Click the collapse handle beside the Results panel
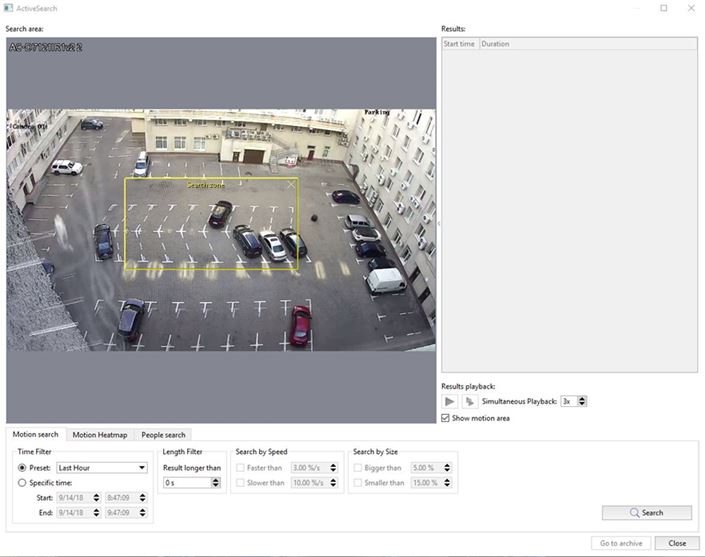The image size is (705, 557). 438,224
